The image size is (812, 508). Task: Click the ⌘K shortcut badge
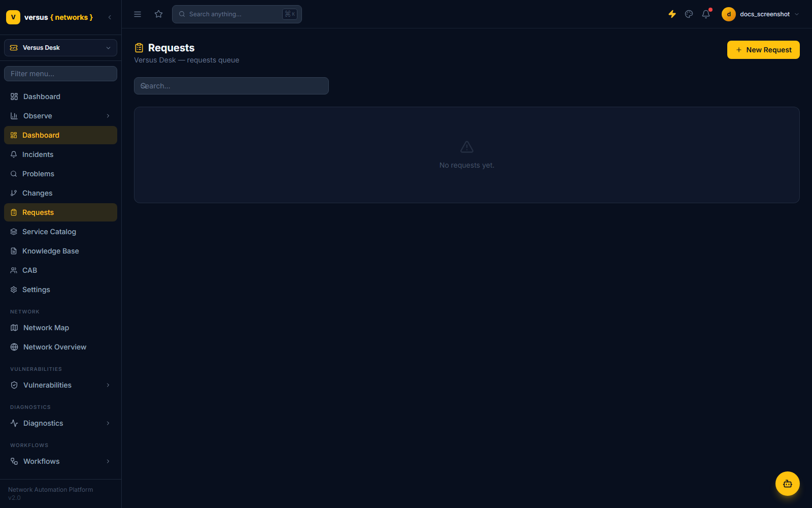click(290, 14)
